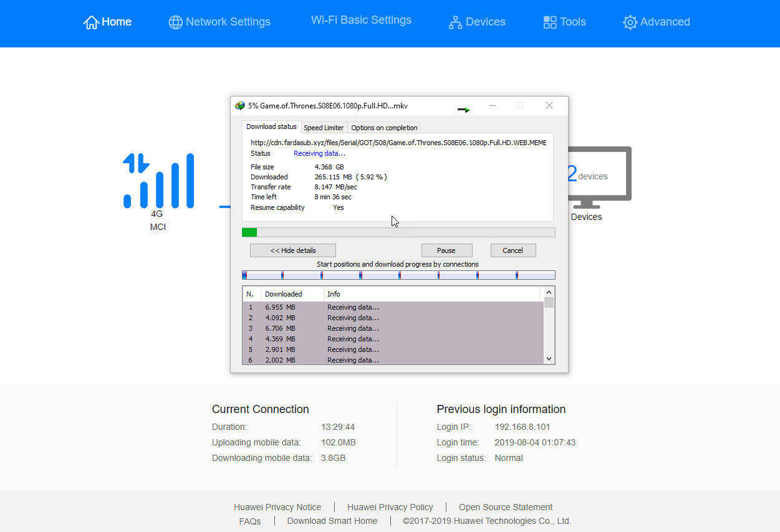Open the Huawei Privacy Notice link

point(277,507)
